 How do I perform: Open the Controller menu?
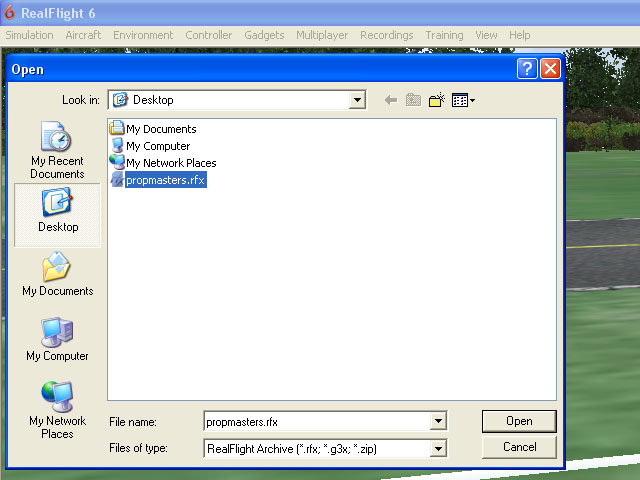coord(209,35)
